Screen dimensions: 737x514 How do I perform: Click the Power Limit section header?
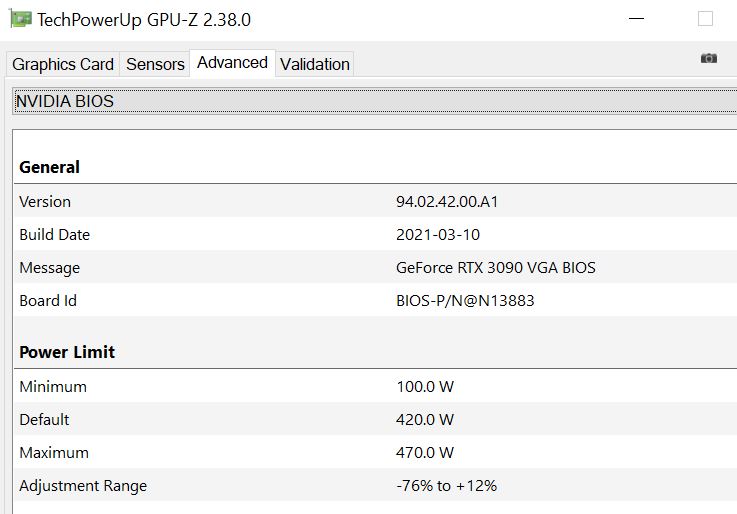pyautogui.click(x=67, y=352)
